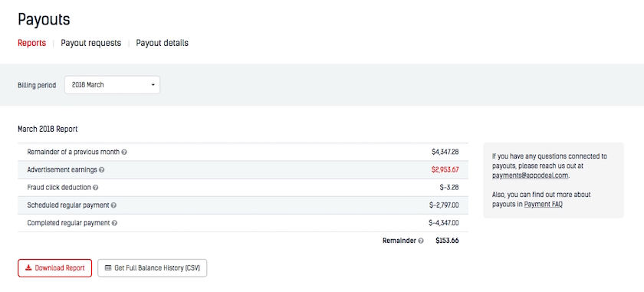Click the red Advertisement earnings amount $2,953.67
644x292 pixels.
pyautogui.click(x=445, y=169)
